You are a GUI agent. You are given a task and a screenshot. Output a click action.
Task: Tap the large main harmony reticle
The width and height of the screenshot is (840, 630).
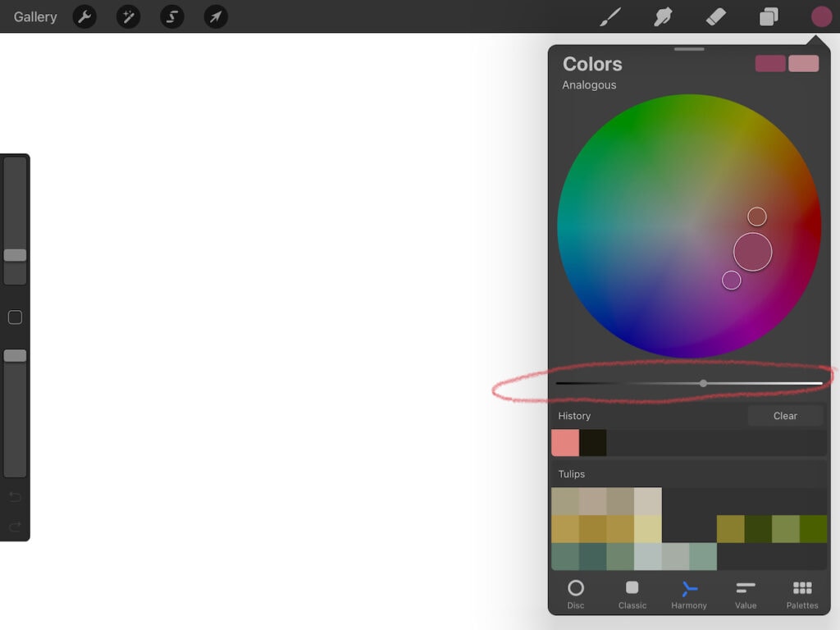(x=753, y=252)
